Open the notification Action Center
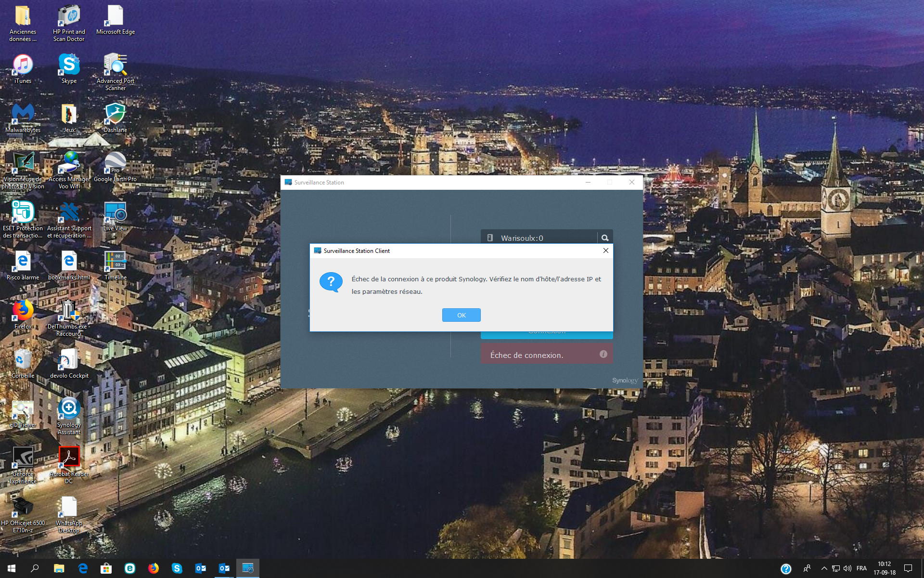This screenshot has height=578, width=924. pos(908,568)
